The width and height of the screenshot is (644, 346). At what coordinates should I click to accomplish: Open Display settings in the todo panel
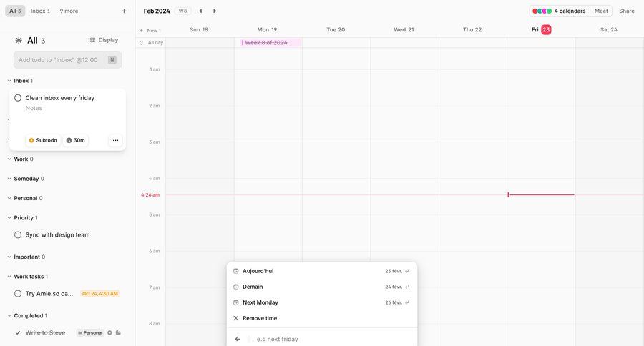[104, 40]
